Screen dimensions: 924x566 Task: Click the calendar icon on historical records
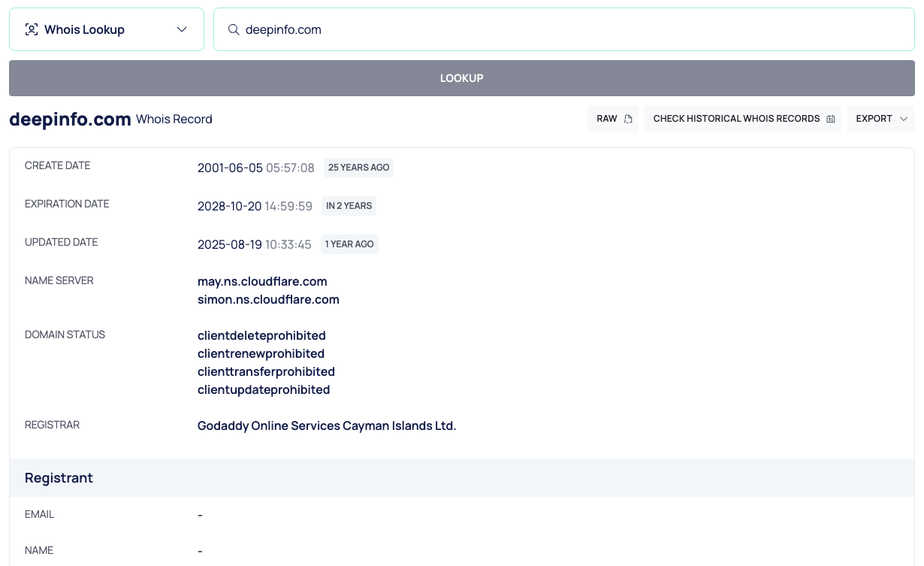831,119
